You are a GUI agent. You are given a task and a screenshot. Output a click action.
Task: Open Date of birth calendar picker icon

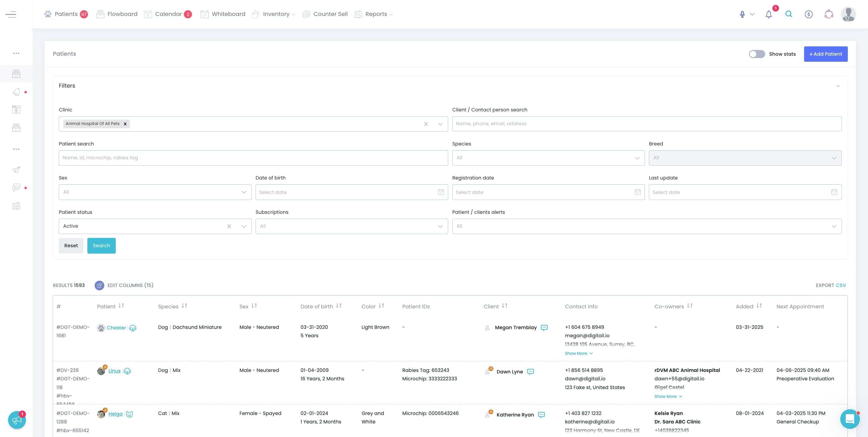pyautogui.click(x=441, y=192)
